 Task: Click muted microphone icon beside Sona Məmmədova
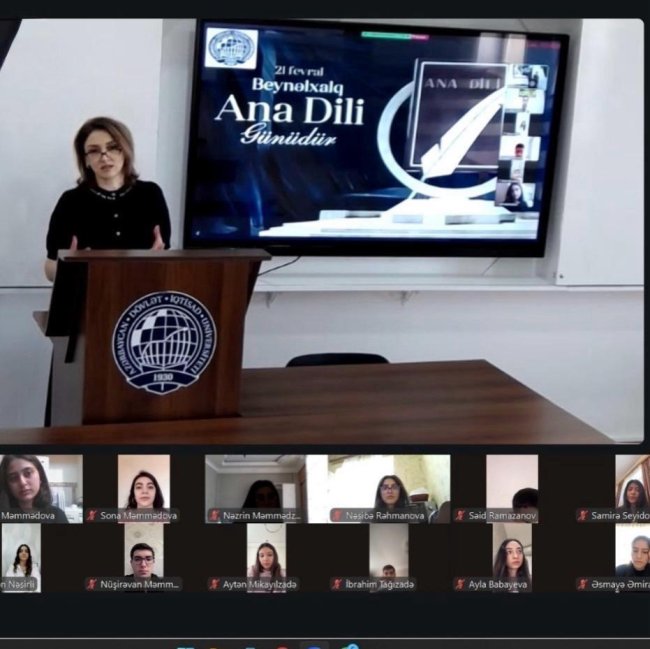92,516
